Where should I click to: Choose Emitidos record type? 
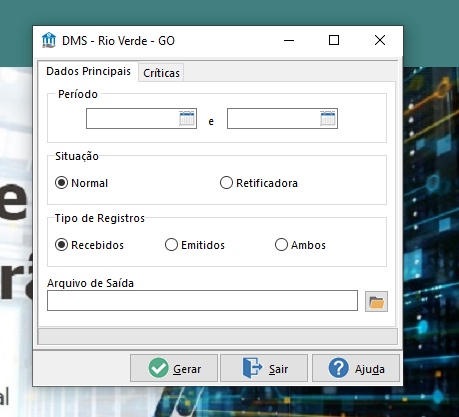(195, 245)
